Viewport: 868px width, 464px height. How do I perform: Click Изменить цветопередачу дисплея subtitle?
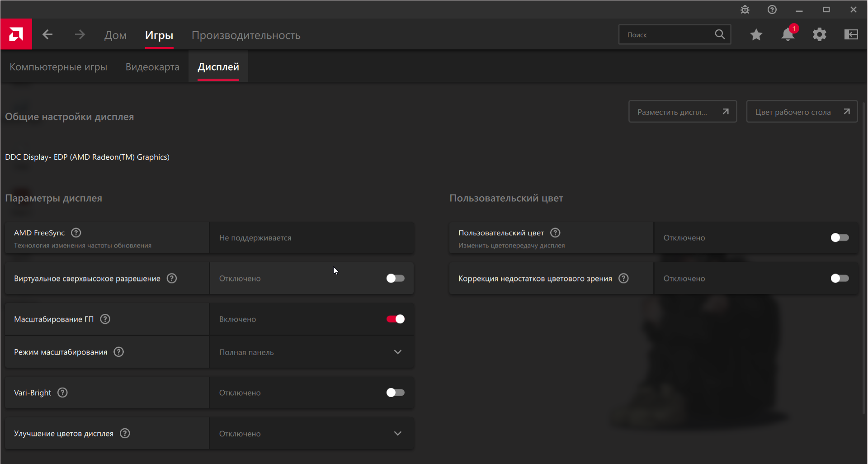point(512,246)
